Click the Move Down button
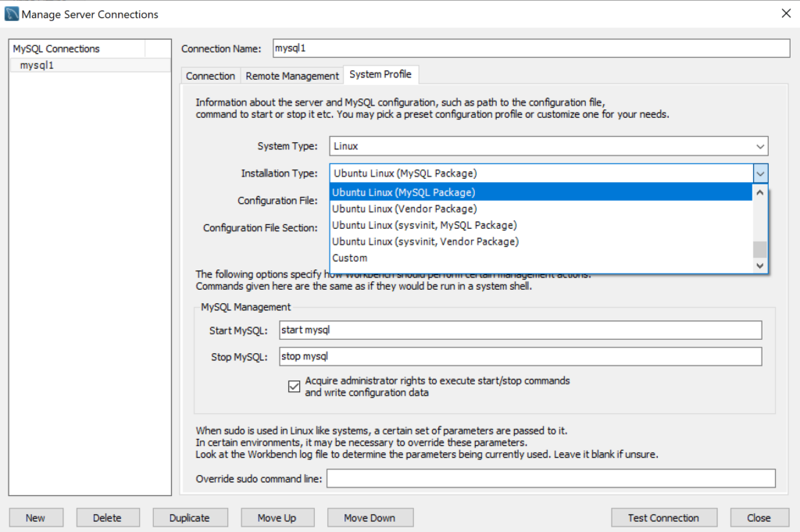The height and width of the screenshot is (532, 800). click(369, 518)
